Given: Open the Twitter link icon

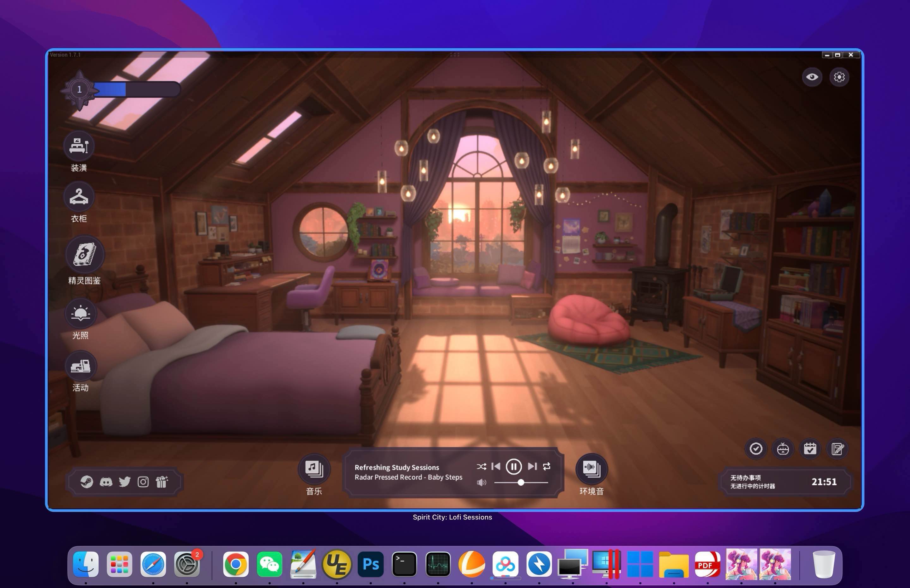Looking at the screenshot, I should tap(124, 482).
